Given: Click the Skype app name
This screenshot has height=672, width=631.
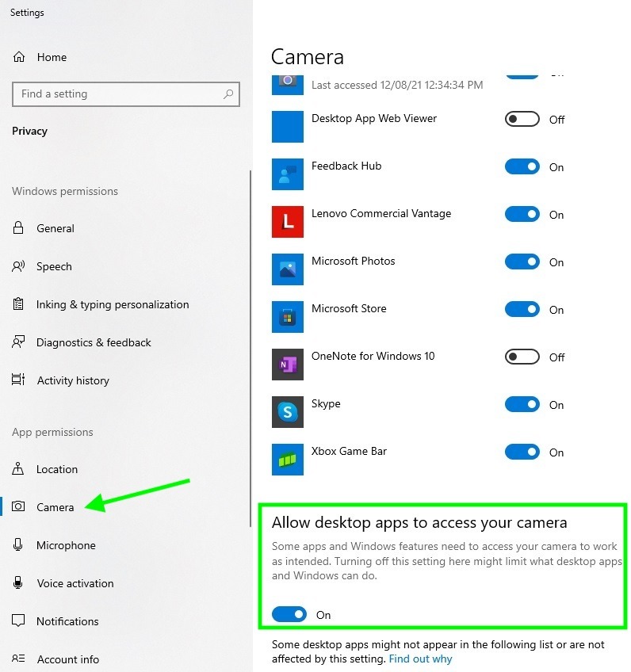Looking at the screenshot, I should point(326,403).
